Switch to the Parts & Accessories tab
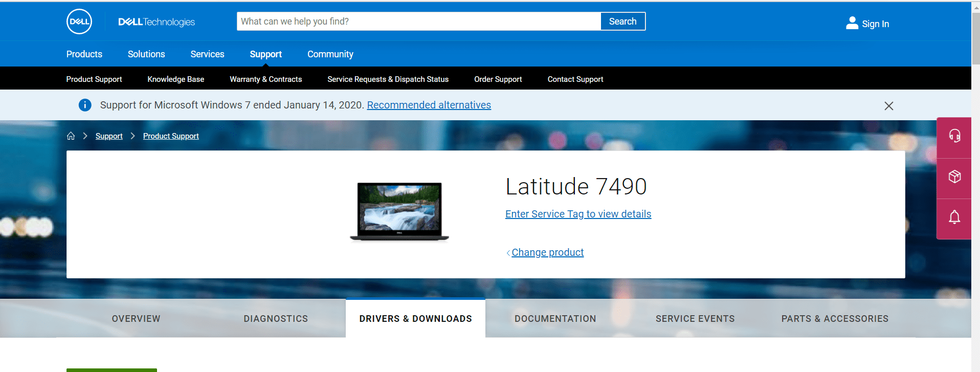Screen dimensions: 980x372 click(835, 319)
